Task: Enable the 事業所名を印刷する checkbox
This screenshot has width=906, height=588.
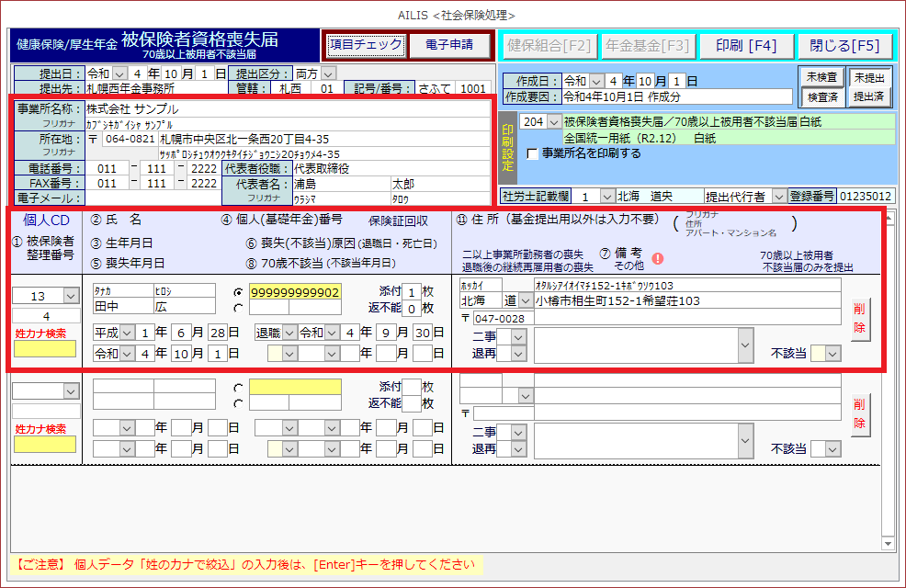Action: tap(533, 153)
